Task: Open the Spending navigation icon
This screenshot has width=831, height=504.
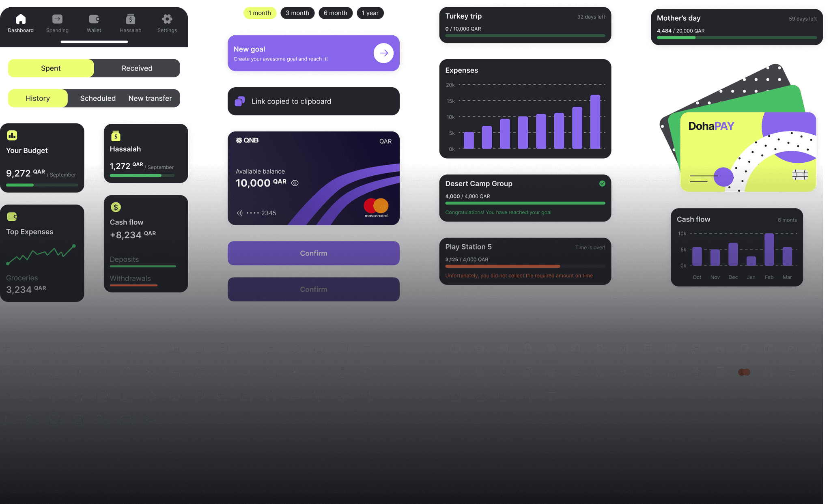Action: point(57,24)
